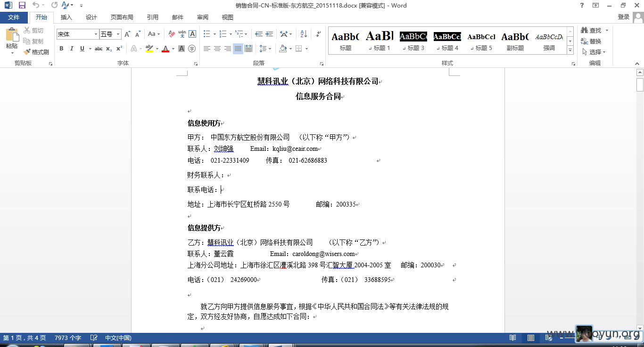
Task: Apply strikethrough formatting (abc)
Action: click(x=98, y=49)
